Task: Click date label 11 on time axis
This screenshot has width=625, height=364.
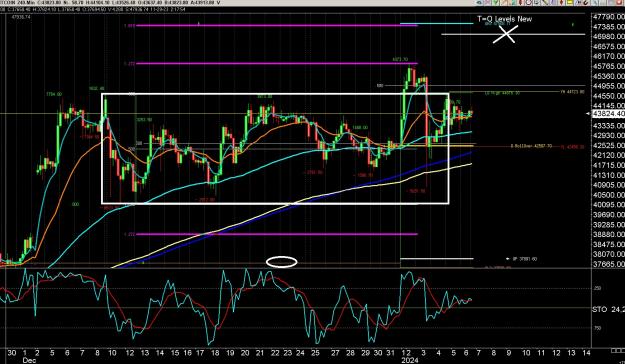Action: [x=540, y=353]
